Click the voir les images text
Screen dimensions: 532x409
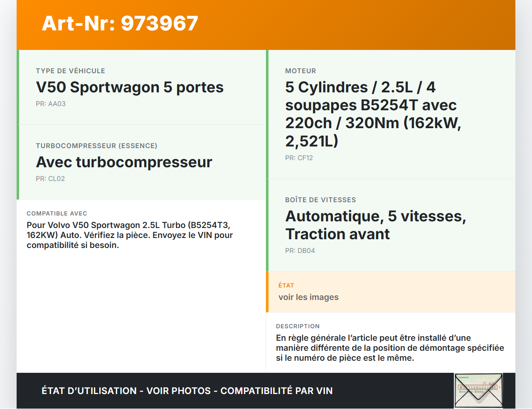tap(308, 297)
